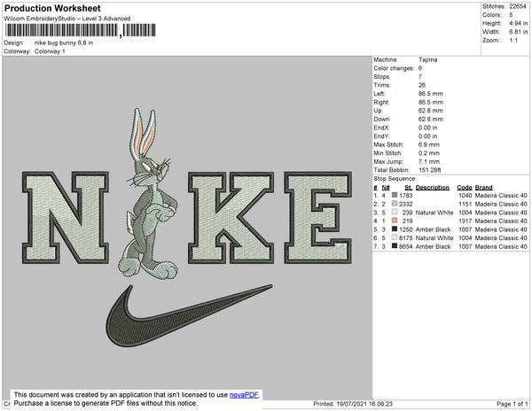
Task: Select the black 8654 thread swatch
Action: (x=395, y=246)
